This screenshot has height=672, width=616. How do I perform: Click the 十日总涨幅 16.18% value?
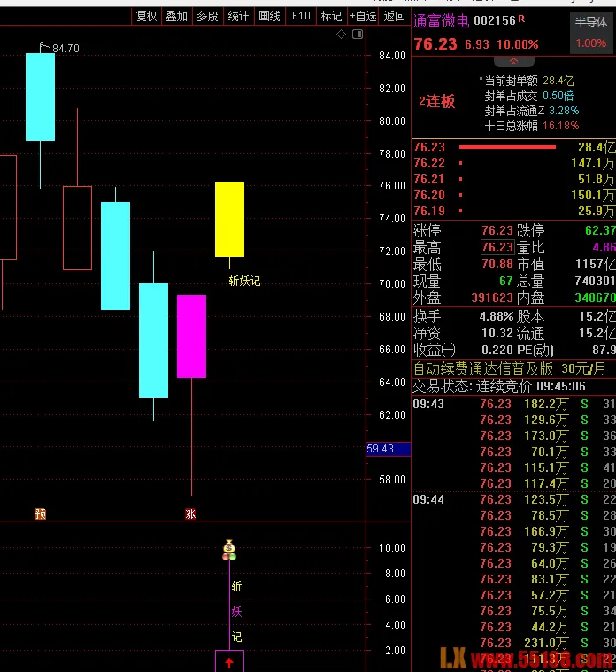pyautogui.click(x=561, y=126)
